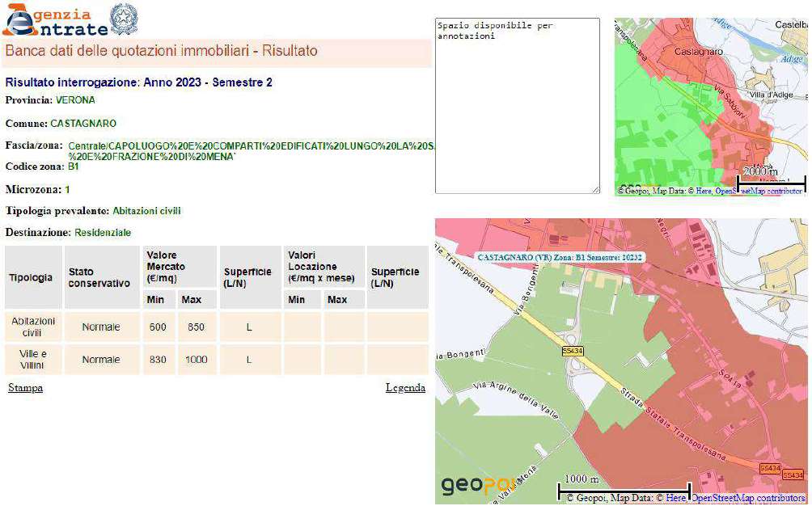
Task: Open the Legenda link
Action: (x=405, y=388)
